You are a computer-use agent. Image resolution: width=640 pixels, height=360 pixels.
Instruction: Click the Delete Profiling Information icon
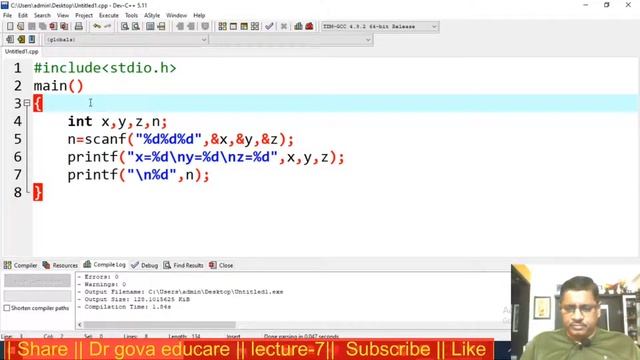click(x=309, y=27)
